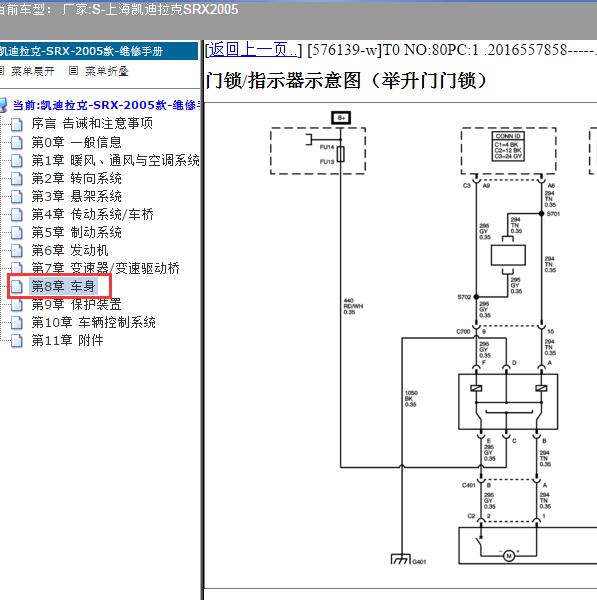Open chapter 第7章 变速器/变速驱动桥
The width and height of the screenshot is (597, 600).
(105, 268)
